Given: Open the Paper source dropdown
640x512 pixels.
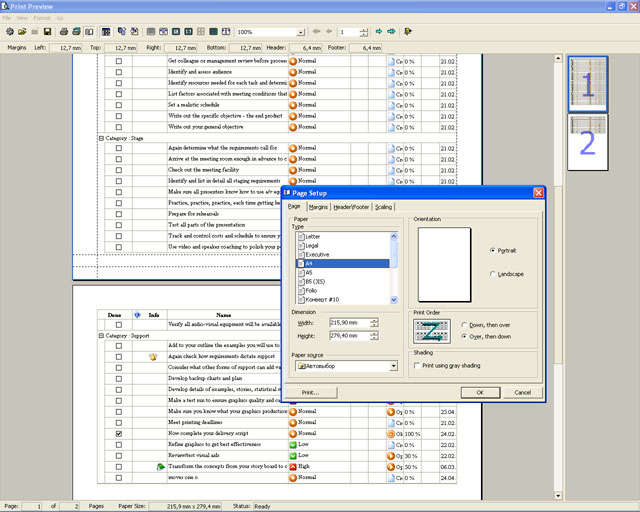Looking at the screenshot, I should (x=392, y=366).
